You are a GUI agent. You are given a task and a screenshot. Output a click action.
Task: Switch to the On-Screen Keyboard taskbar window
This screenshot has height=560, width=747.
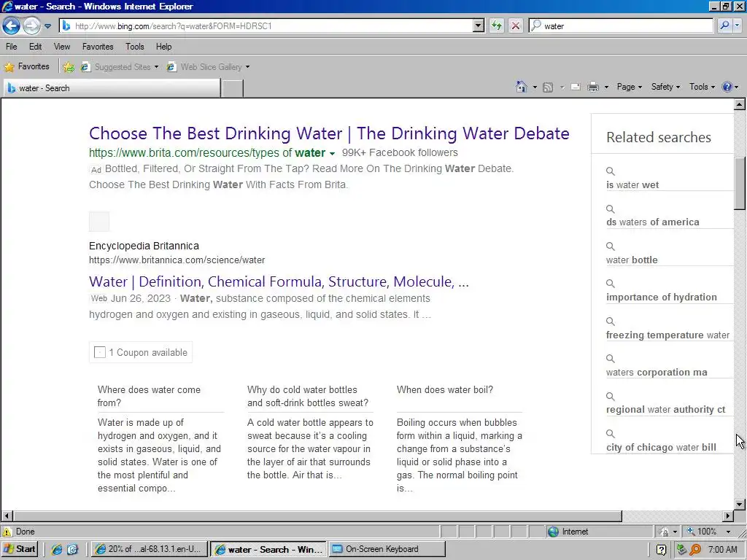pyautogui.click(x=387, y=549)
